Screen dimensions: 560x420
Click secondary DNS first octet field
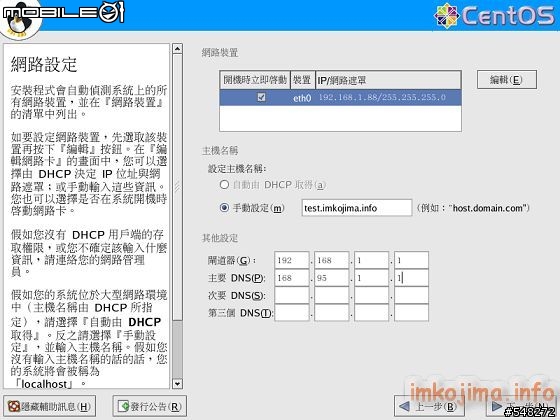[x=291, y=295]
